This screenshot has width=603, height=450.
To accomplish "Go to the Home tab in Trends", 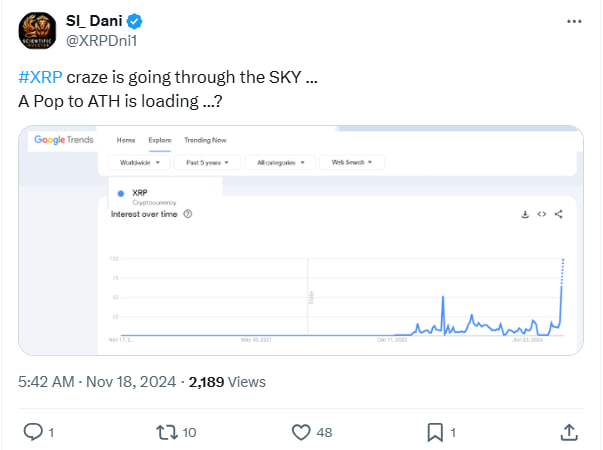I will [126, 140].
